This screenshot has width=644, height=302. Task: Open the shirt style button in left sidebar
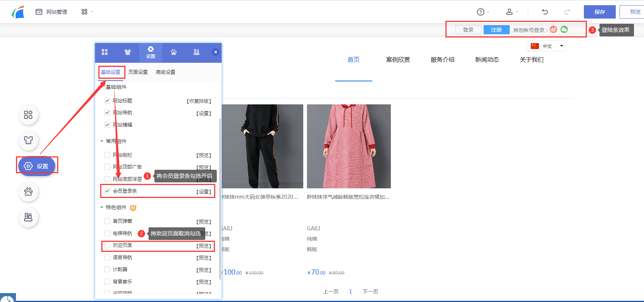[28, 140]
